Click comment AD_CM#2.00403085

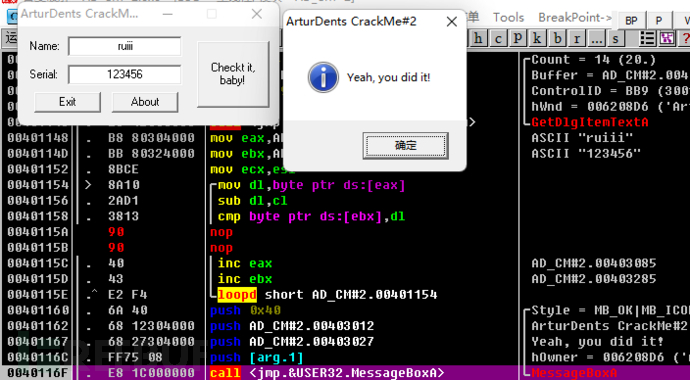pyautogui.click(x=594, y=263)
